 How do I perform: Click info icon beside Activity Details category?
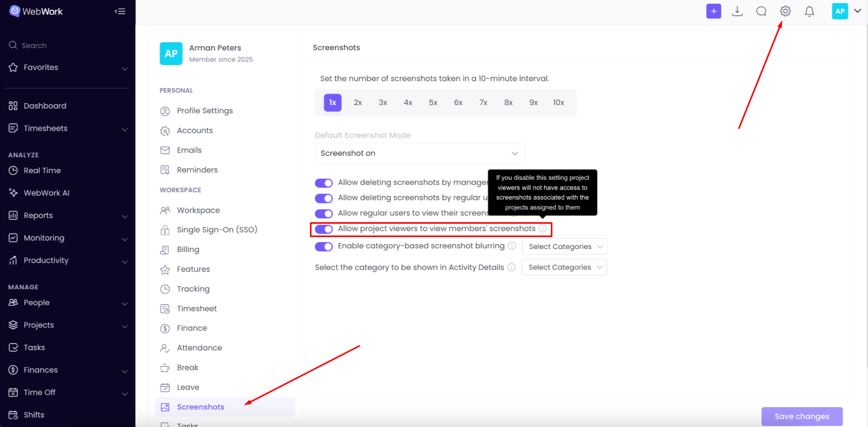(x=511, y=267)
